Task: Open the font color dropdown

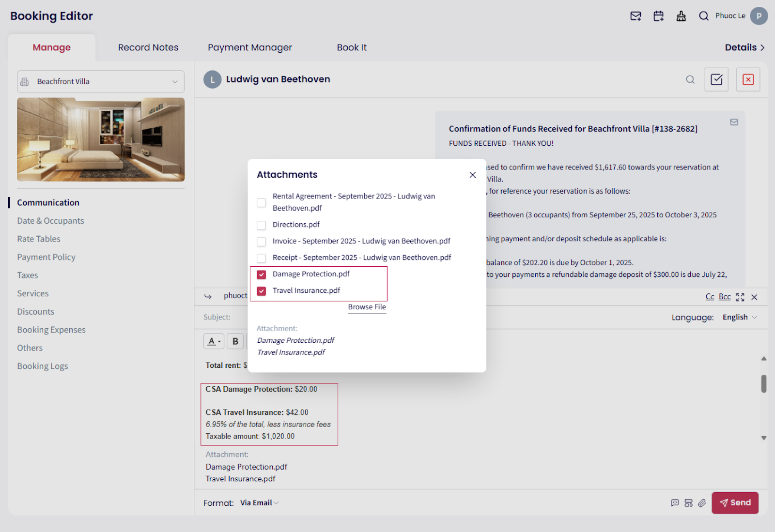Action: [214, 341]
